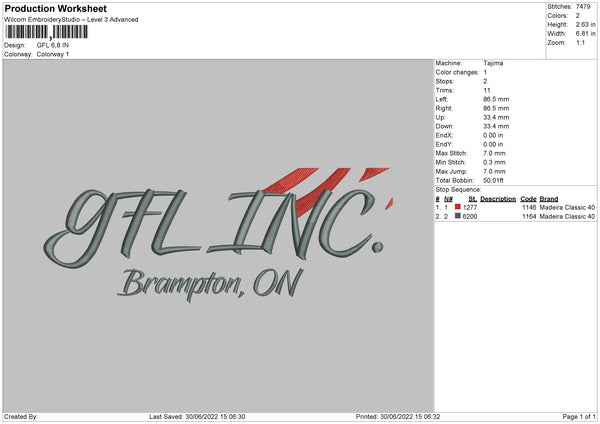Click the stitches count 7479
600x424 pixels.
[583, 7]
